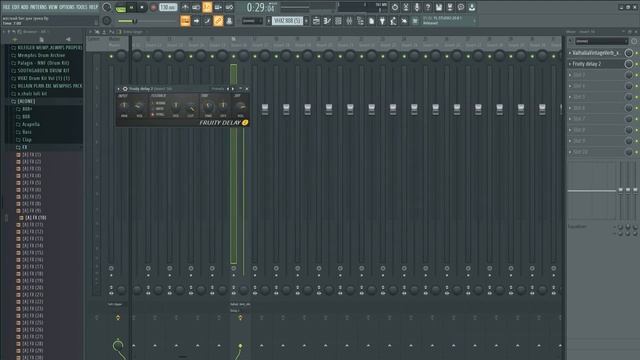The image size is (640, 360).
Task: Click the plugin picker plug icon
Action: tap(382, 21)
